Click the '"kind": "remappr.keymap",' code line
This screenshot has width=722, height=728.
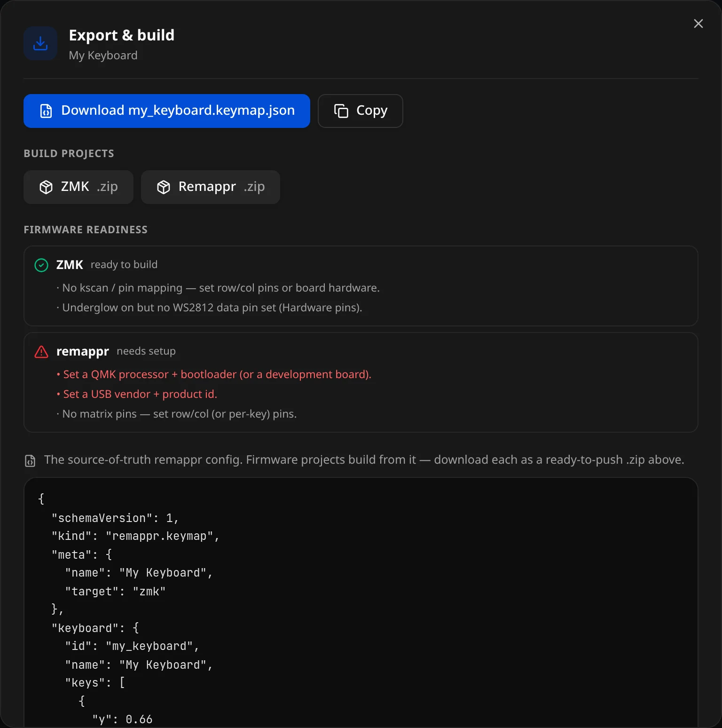click(x=136, y=536)
